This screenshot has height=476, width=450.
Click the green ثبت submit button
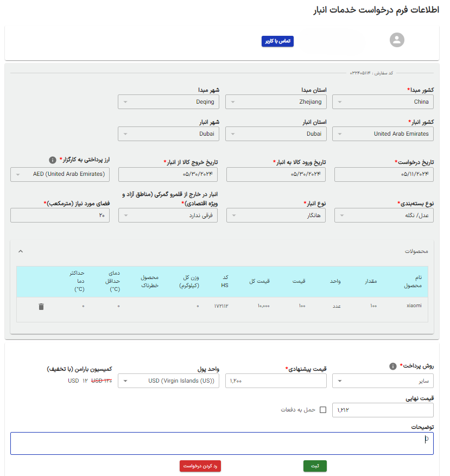315,466
